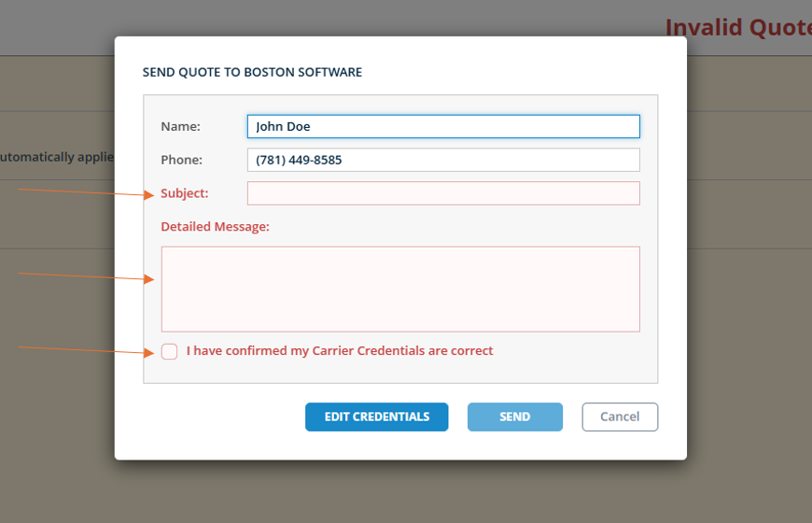This screenshot has height=523, width=812.
Task: Click the "Phone:" field label
Action: pos(182,160)
